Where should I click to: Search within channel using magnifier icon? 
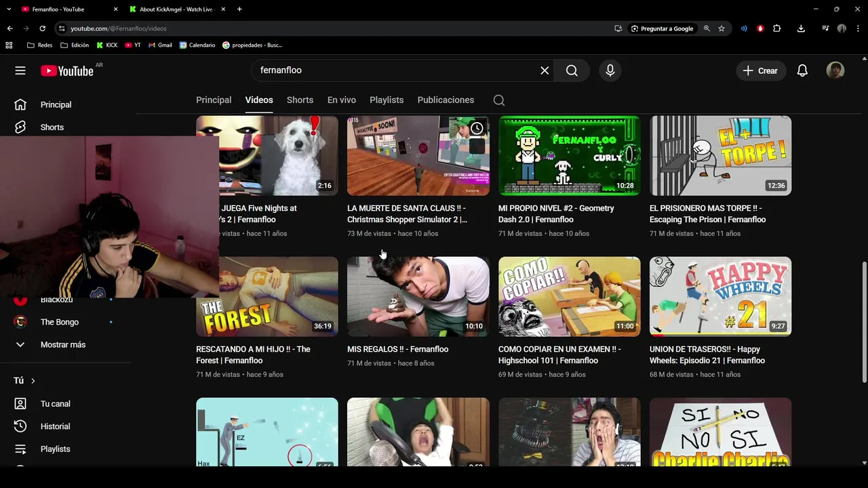tap(499, 100)
